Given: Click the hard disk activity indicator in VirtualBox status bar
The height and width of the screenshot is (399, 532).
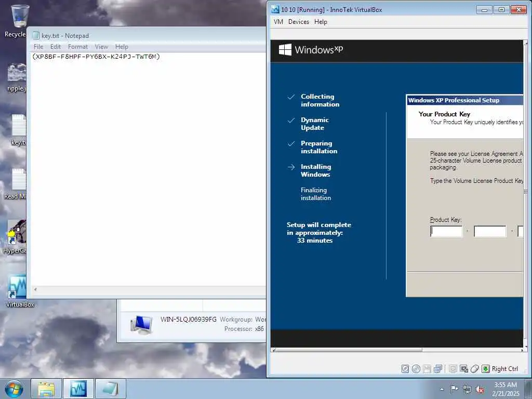Looking at the screenshot, I should pyautogui.click(x=405, y=369).
